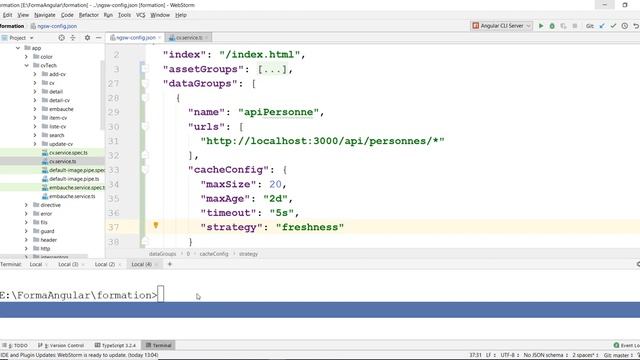This screenshot has height=360, width=640.
Task: Click the dataGroups breadcrumb below the editor
Action: click(x=162, y=254)
